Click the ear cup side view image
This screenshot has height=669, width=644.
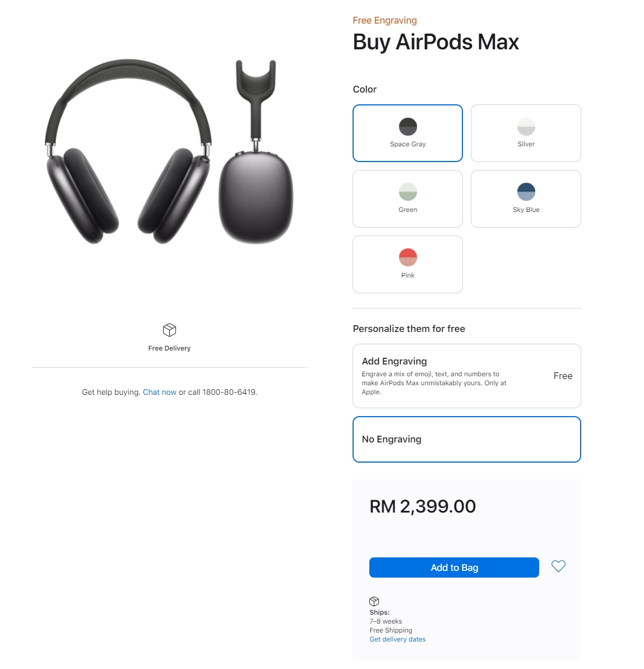[256, 151]
